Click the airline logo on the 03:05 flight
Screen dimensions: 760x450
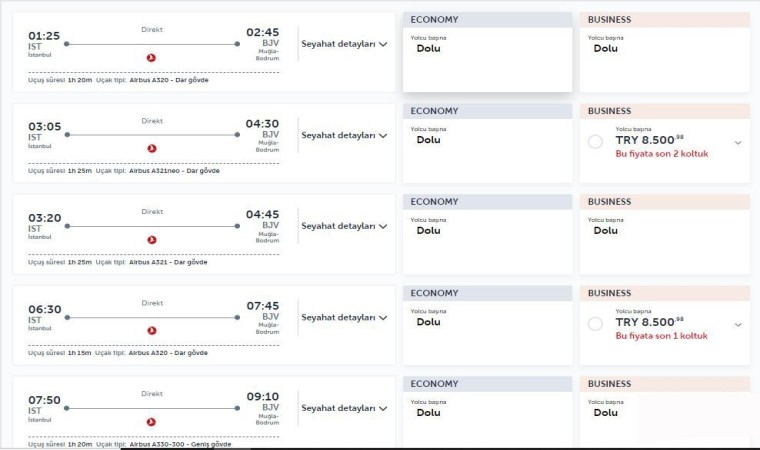(x=152, y=148)
